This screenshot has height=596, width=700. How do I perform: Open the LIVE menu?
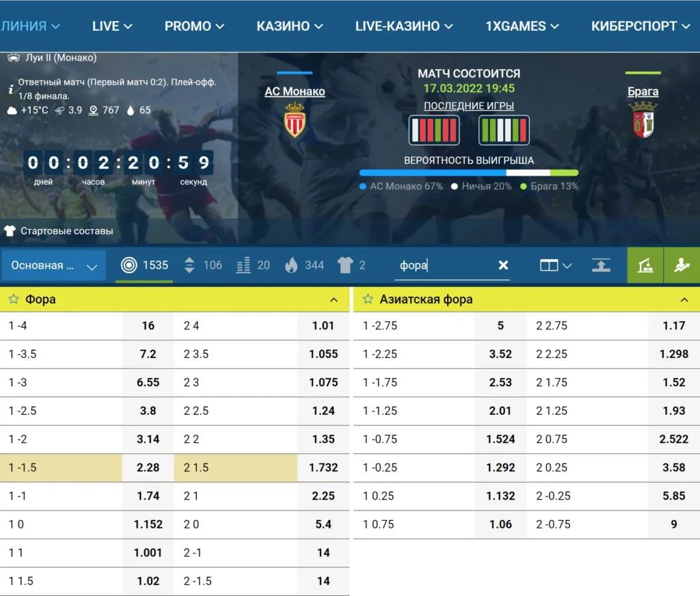[112, 27]
